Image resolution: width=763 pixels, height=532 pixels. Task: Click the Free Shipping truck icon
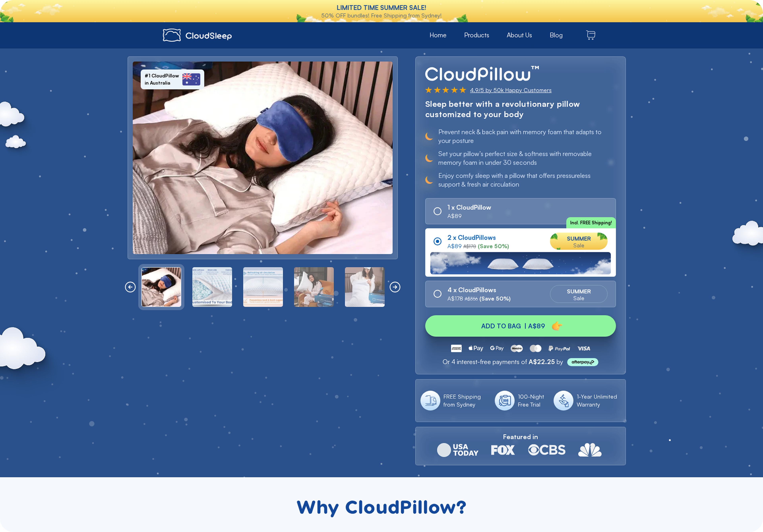coord(430,401)
